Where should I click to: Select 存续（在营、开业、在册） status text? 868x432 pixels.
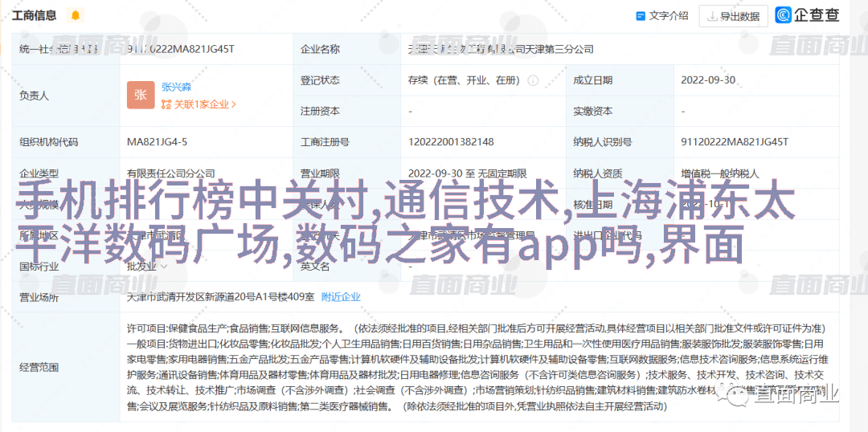click(x=464, y=80)
